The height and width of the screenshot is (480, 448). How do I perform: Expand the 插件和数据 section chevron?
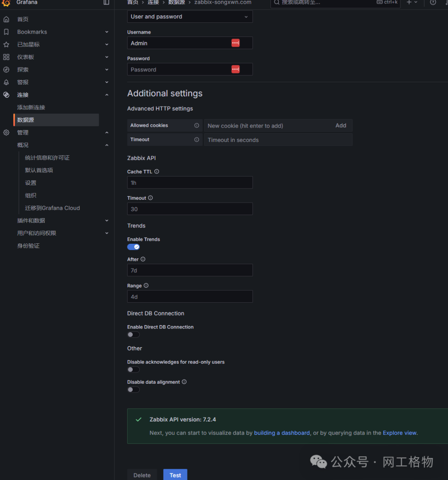tap(107, 220)
